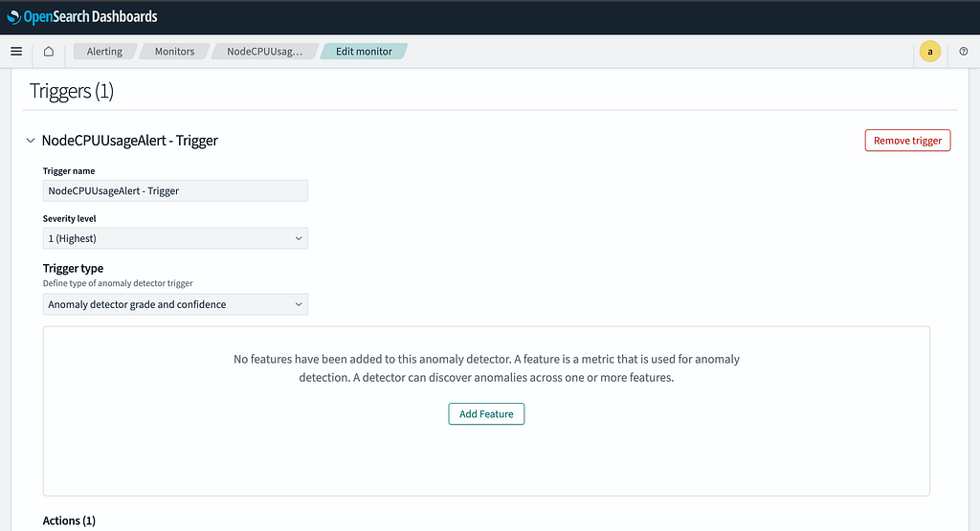Click the 'No features have been added' message
This screenshot has height=531, width=980.
click(486, 368)
